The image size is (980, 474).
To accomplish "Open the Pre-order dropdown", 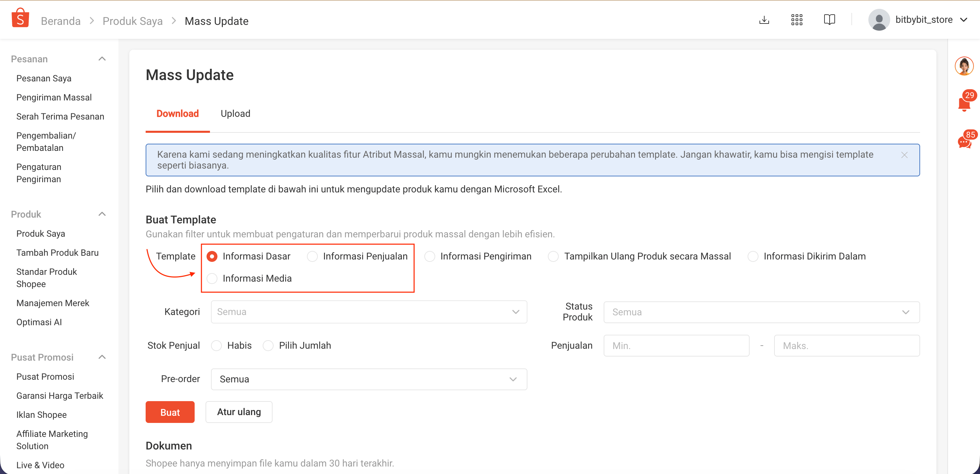I will tap(369, 379).
